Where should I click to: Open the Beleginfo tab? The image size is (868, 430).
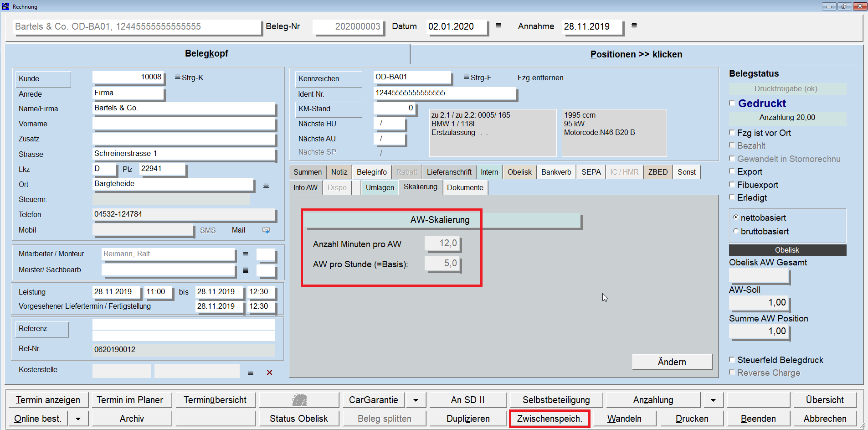pos(372,172)
